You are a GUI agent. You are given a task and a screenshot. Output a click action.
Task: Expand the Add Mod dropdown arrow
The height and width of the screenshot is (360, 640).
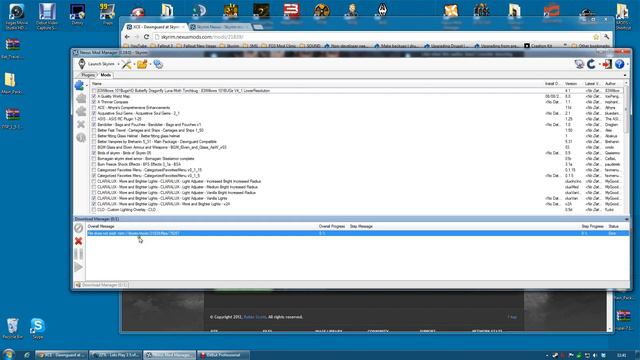point(87,86)
